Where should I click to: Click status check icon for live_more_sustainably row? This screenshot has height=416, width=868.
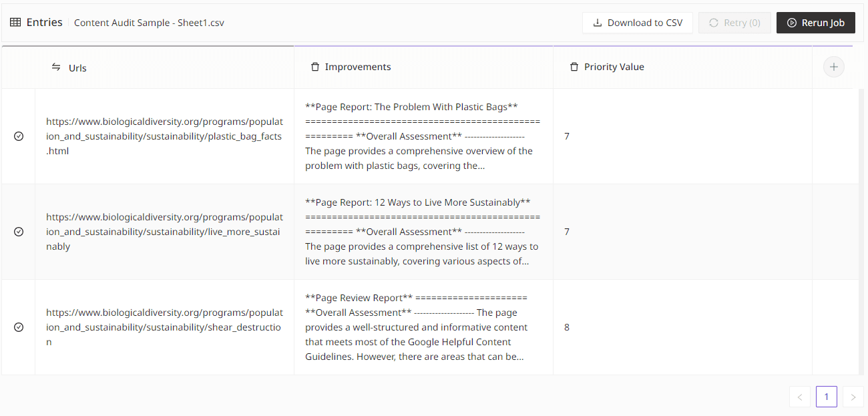pos(19,232)
